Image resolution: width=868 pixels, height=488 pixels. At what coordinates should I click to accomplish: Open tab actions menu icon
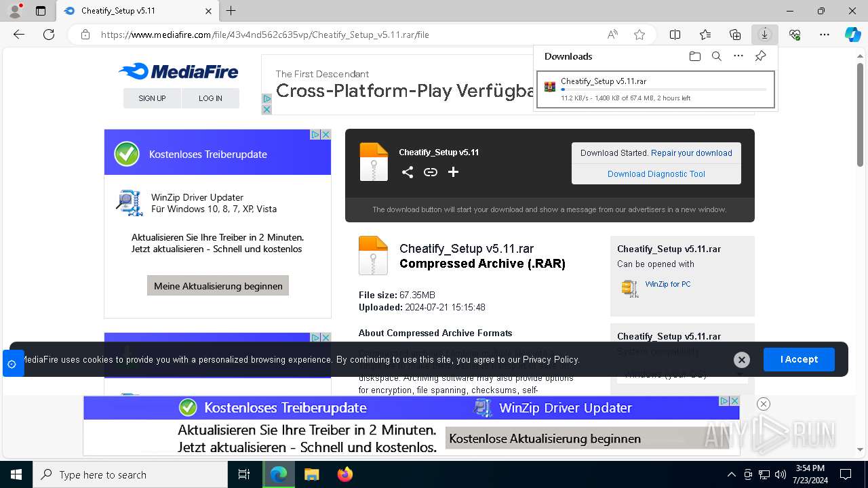(41, 11)
